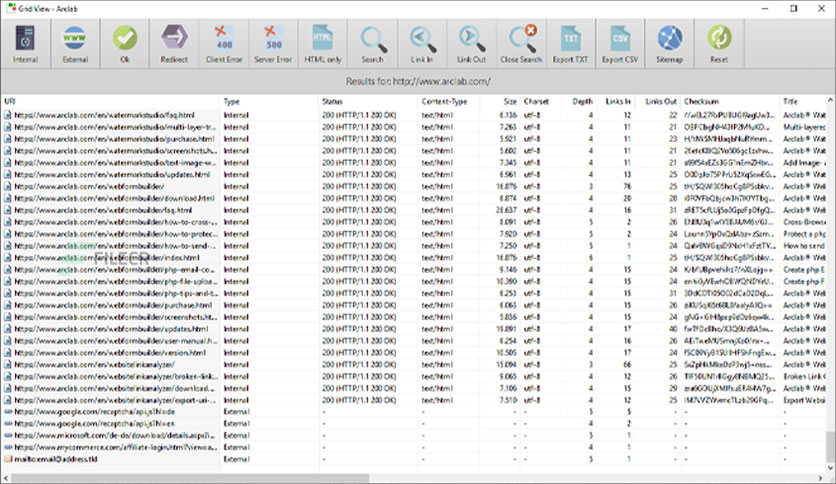This screenshot has width=836, height=484.
Task: Filter by Internal links
Action: pyautogui.click(x=26, y=44)
